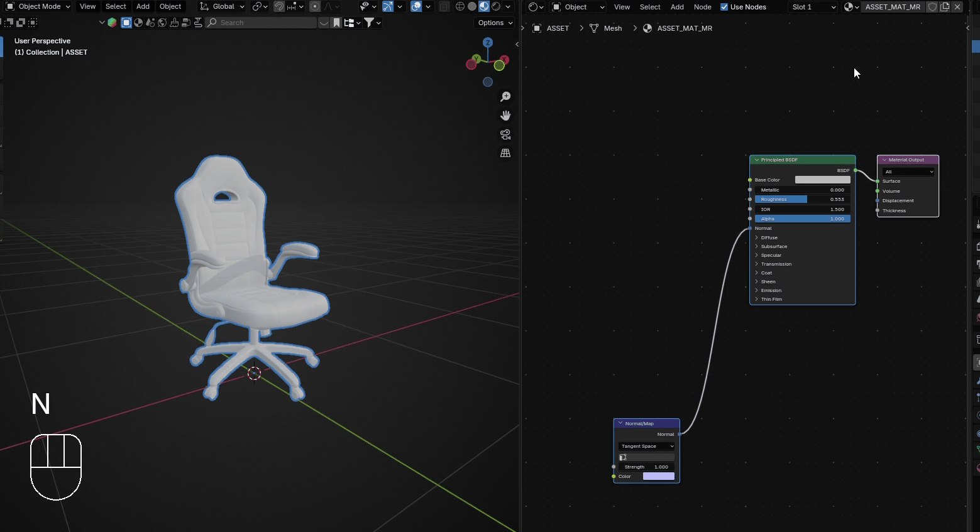The image size is (980, 532).
Task: Open the Object Mode dropdown
Action: tap(38, 6)
